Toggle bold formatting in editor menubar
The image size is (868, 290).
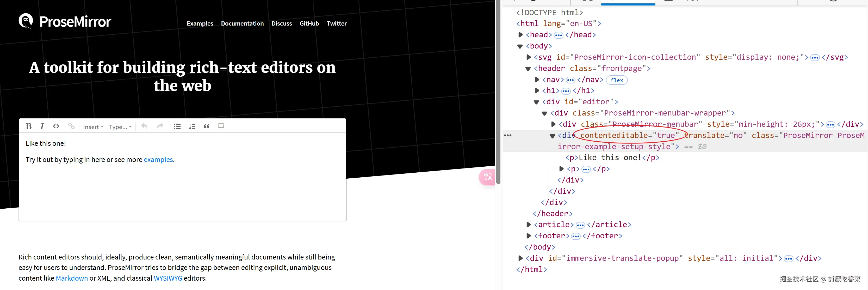point(29,126)
